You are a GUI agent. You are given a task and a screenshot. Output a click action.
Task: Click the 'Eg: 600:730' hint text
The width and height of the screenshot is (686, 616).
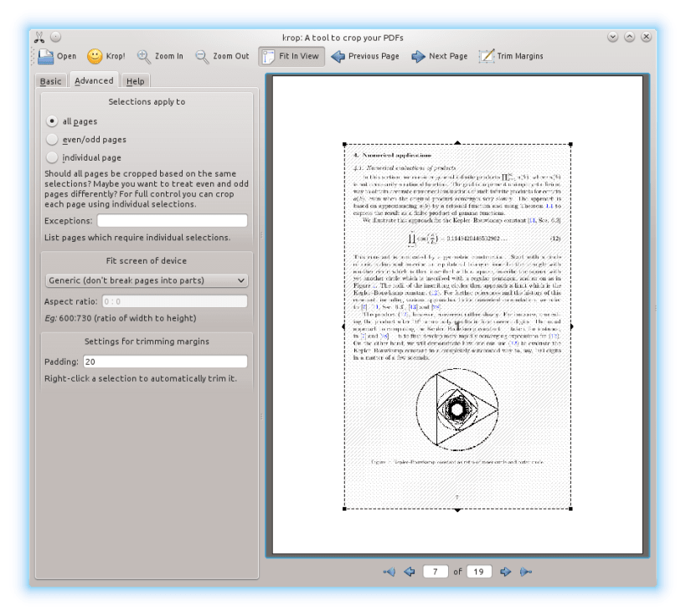pyautogui.click(x=121, y=318)
